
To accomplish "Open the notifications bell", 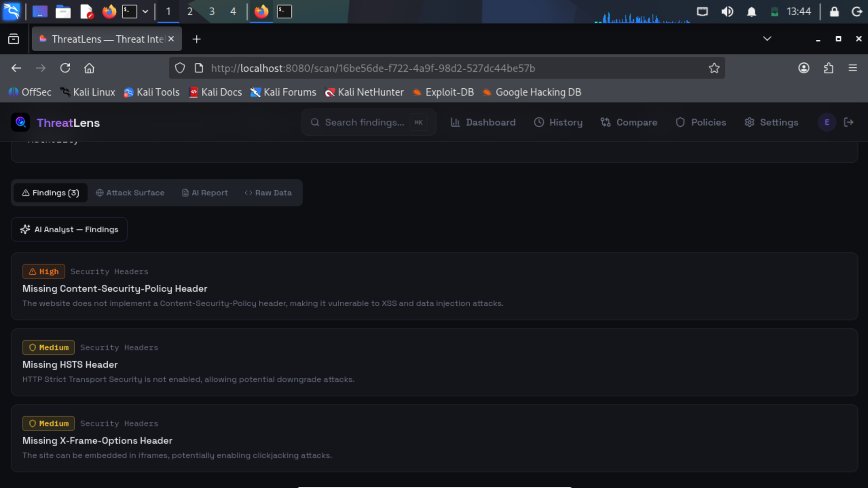I will click(x=752, y=11).
